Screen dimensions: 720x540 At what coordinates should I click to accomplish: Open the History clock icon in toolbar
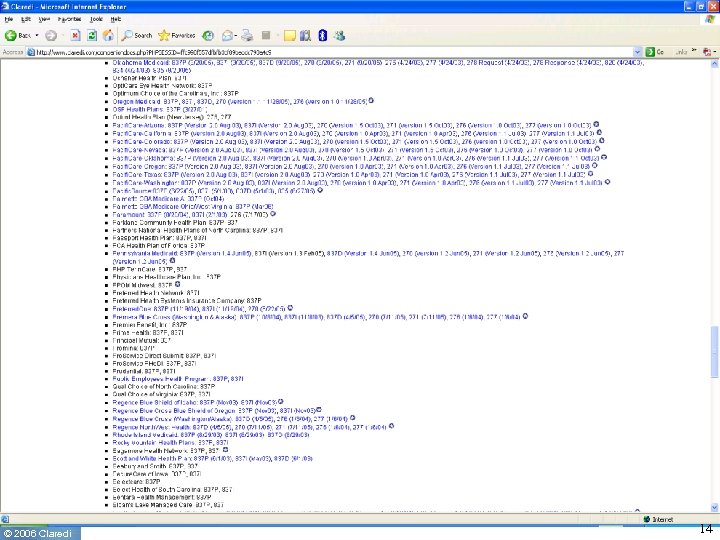point(208,35)
